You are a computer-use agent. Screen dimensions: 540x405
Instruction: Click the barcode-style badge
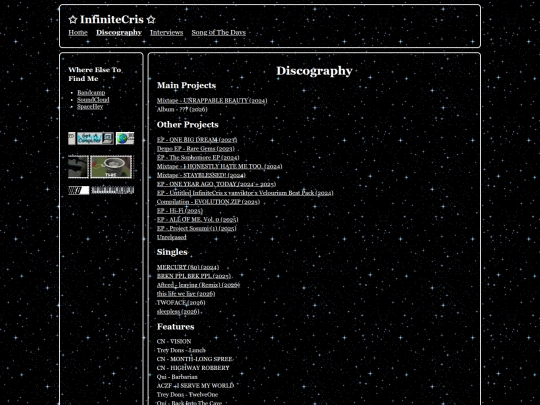(112, 190)
